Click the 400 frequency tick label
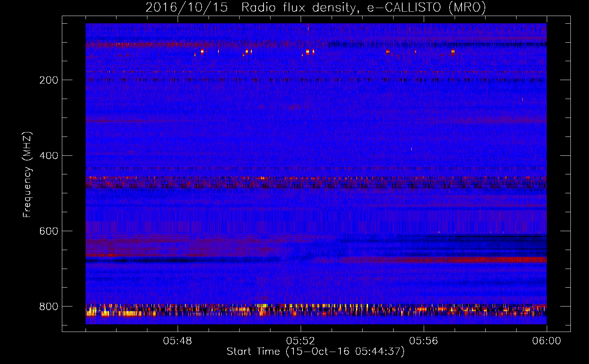Screen dimensions: 589x364 point(49,156)
